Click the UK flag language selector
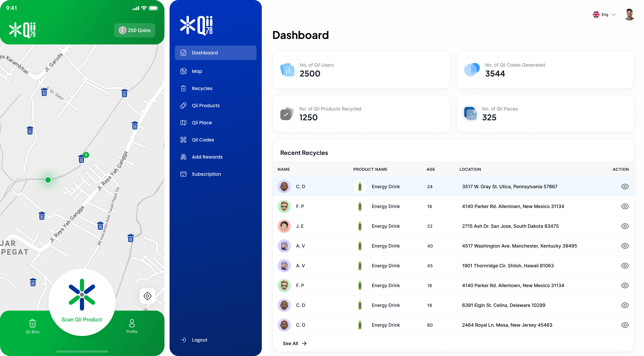This screenshot has height=356, width=644. pos(596,14)
